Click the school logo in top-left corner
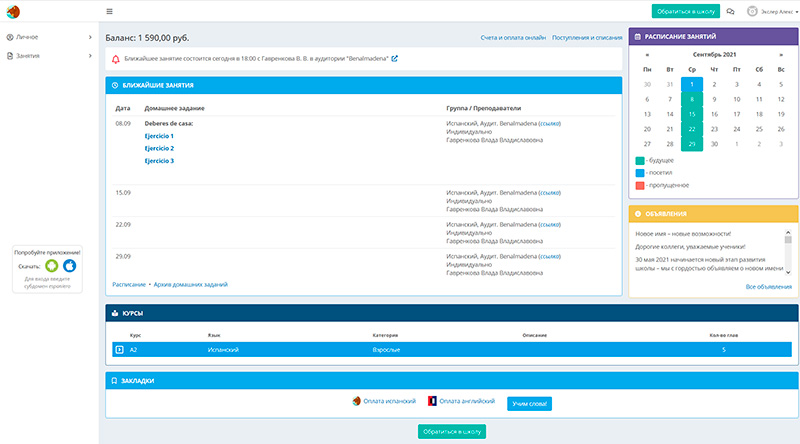800x444 pixels. point(11,11)
